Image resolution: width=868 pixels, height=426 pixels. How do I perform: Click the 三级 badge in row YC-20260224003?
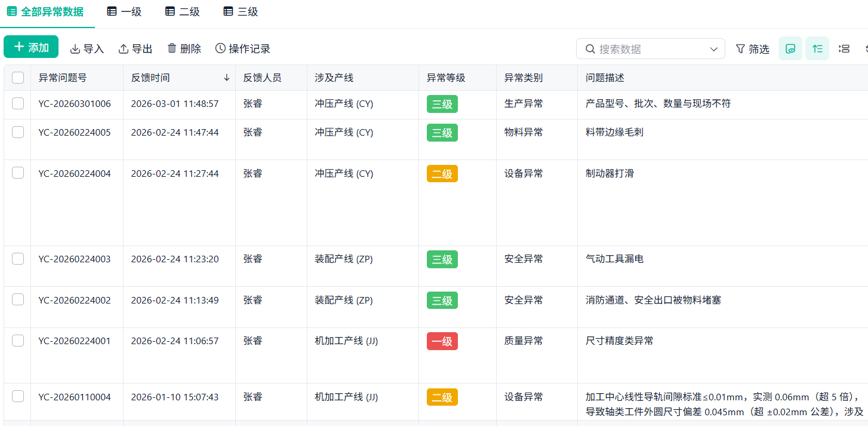click(442, 259)
